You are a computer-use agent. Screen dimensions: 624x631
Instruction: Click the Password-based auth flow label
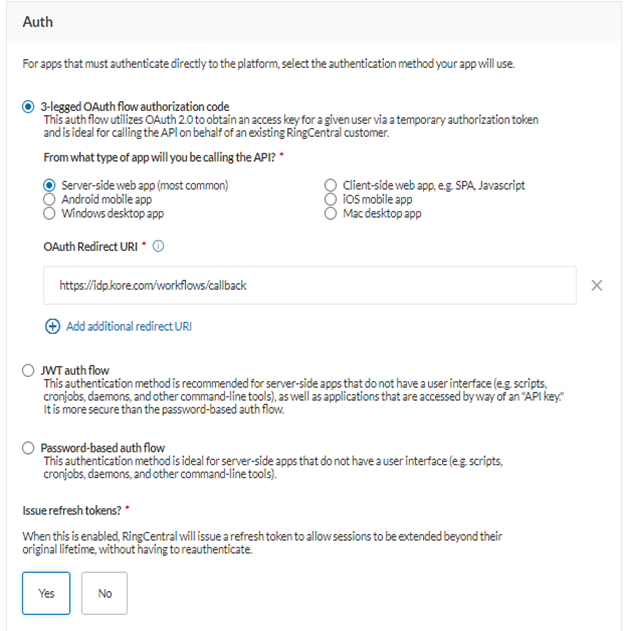(103, 448)
